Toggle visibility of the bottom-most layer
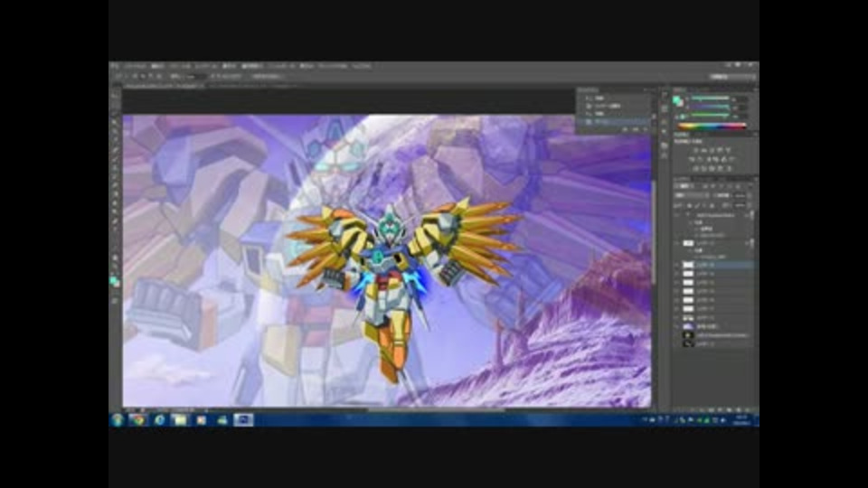868x488 pixels. pos(676,343)
